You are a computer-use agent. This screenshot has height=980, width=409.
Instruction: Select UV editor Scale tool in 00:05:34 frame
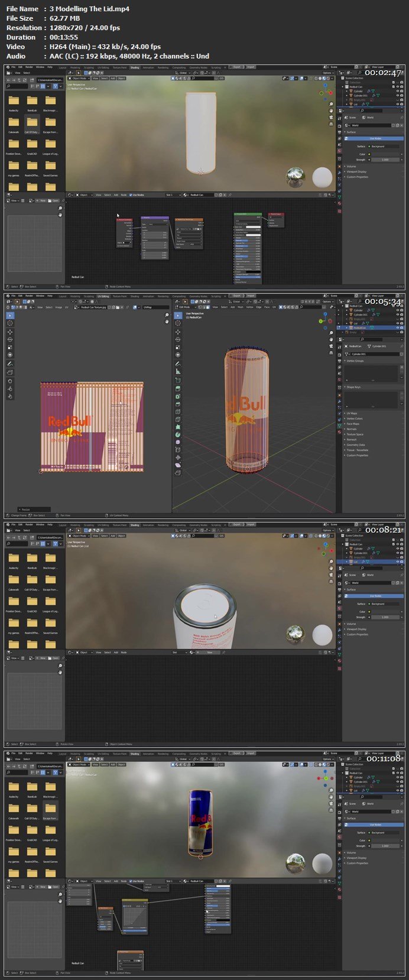tap(11, 348)
